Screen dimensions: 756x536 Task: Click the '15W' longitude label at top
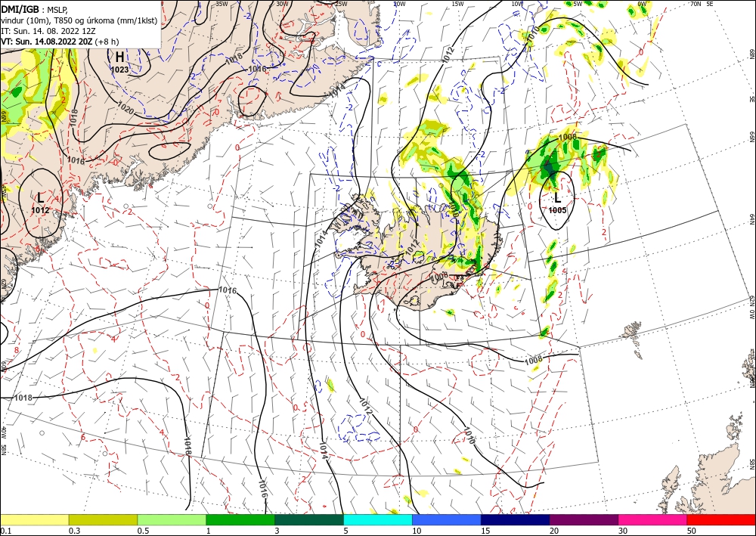coord(457,3)
